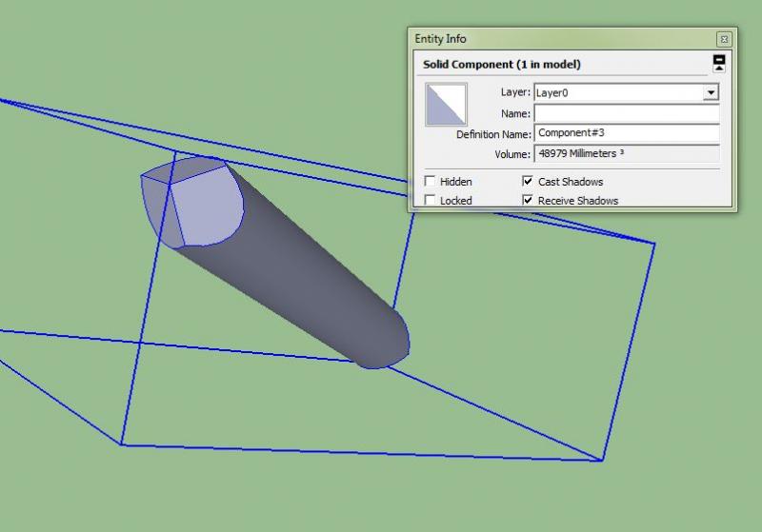Click the Layer0 combo box field

pos(617,93)
